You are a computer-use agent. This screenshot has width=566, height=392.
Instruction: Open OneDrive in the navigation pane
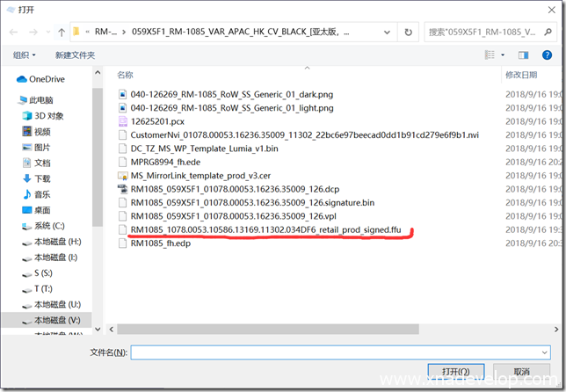point(46,79)
